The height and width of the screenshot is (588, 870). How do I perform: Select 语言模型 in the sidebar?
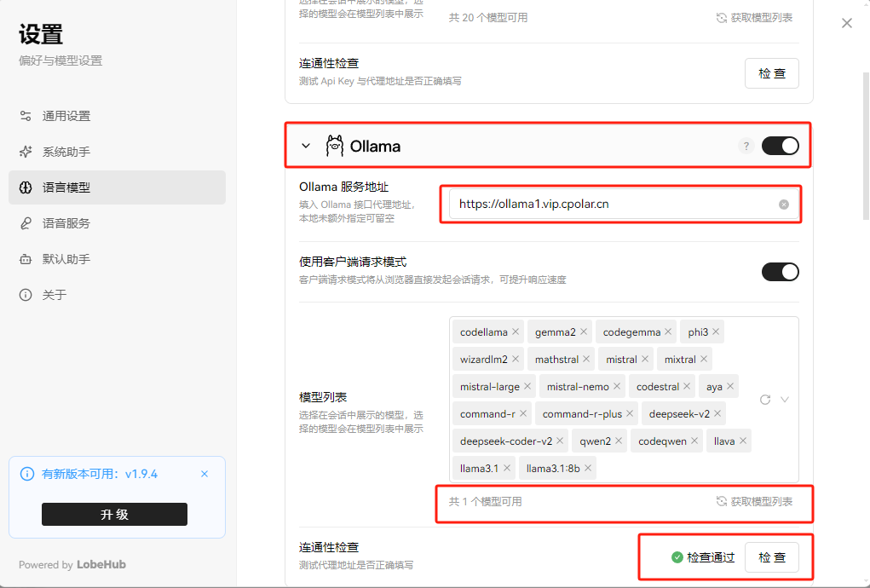click(x=117, y=187)
